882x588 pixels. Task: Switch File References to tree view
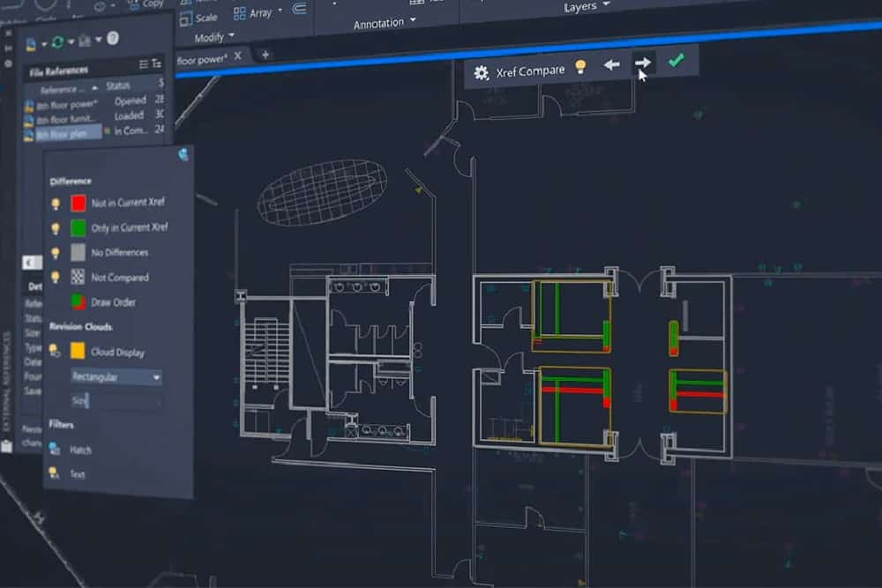click(157, 63)
